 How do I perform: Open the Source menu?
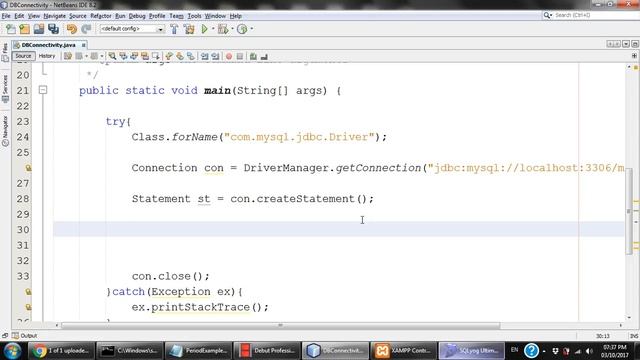click(x=78, y=16)
